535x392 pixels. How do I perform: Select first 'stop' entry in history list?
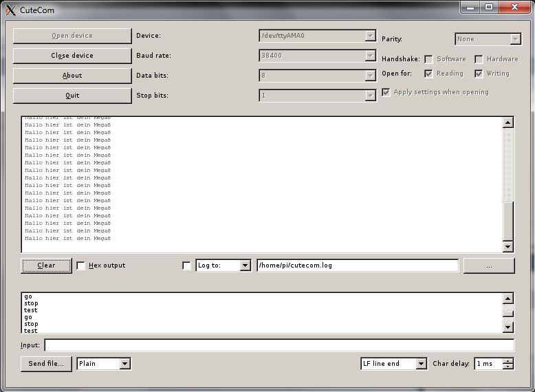31,303
